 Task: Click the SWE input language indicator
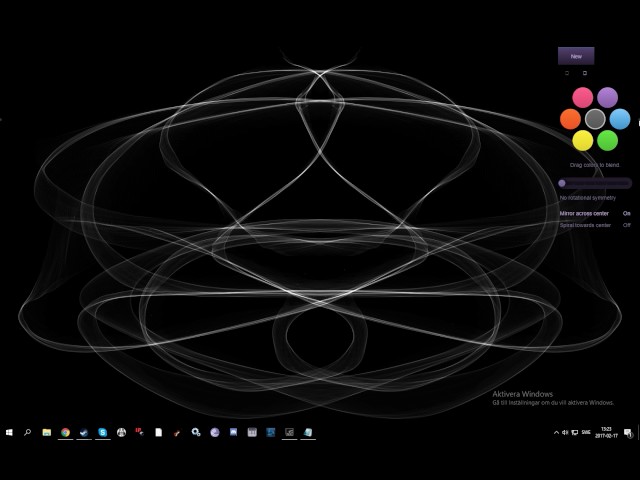(x=586, y=432)
